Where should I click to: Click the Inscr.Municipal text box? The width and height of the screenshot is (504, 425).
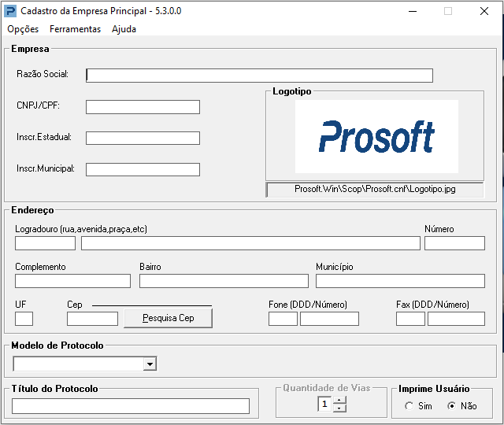[143, 170]
